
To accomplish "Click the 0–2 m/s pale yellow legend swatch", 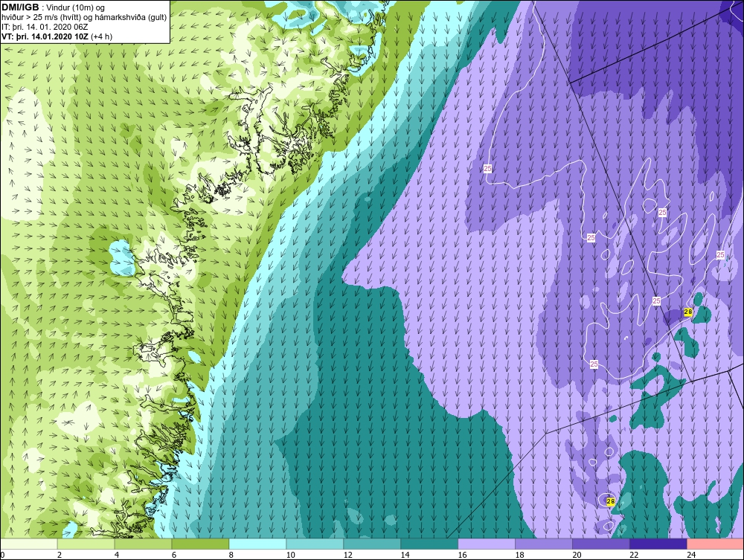I will 29,544.
